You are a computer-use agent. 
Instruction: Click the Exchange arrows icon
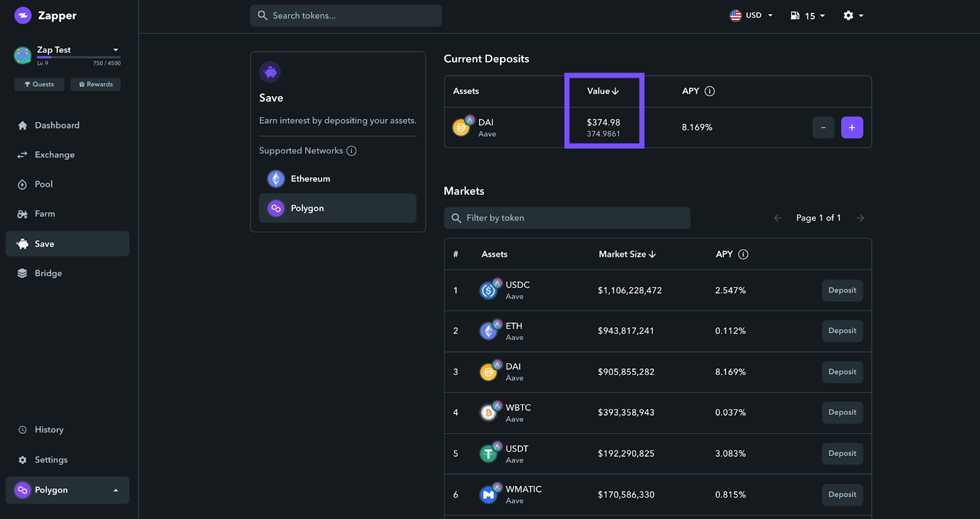point(23,155)
